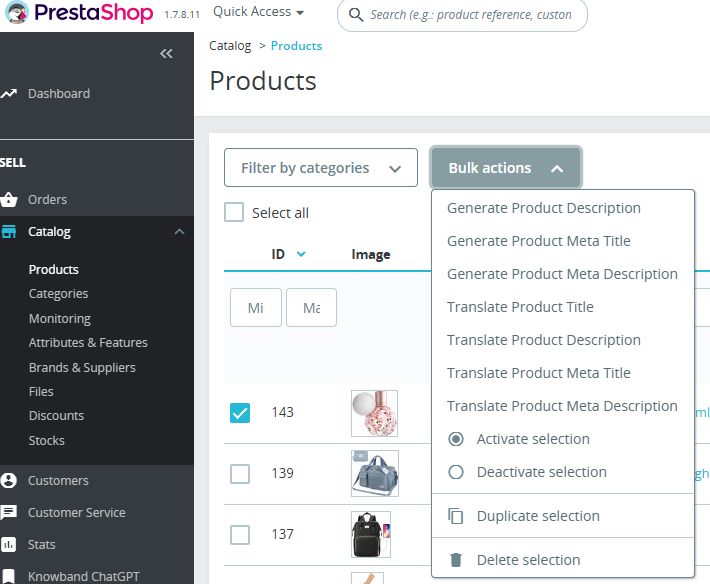Click the product 143 perfume thumbnail
This screenshot has height=584, width=710.
coord(374,413)
